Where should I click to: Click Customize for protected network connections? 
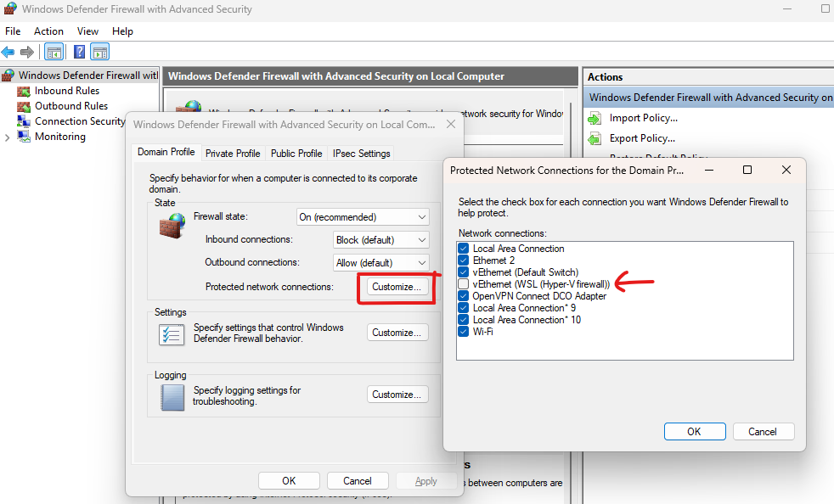(397, 287)
